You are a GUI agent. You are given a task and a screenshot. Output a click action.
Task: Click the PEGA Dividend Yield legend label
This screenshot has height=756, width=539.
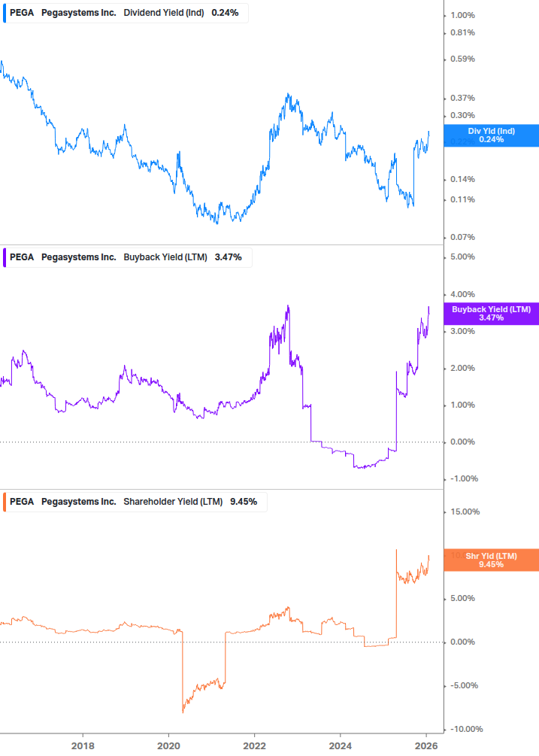[x=124, y=13]
